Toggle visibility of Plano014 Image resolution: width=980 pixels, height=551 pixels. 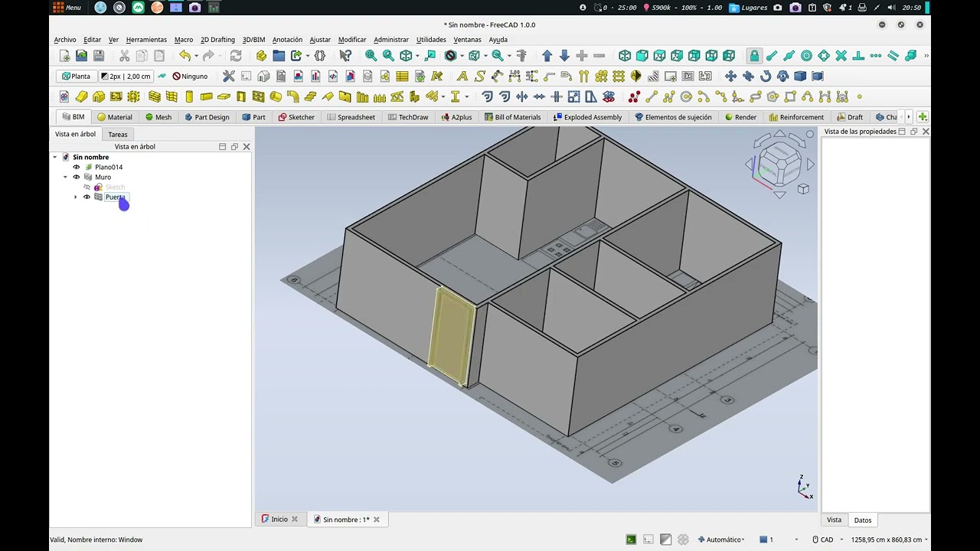click(76, 167)
